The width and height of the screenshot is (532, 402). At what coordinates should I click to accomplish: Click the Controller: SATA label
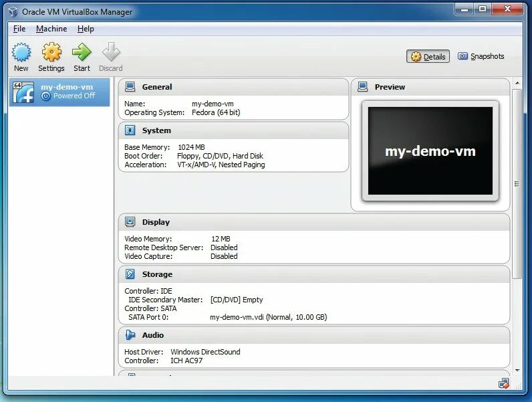(150, 308)
